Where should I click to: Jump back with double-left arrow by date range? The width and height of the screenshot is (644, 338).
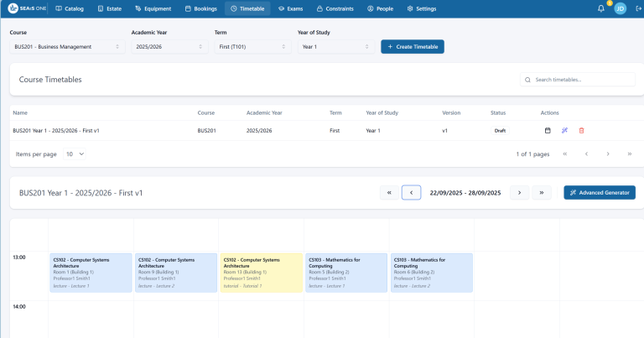[x=389, y=193]
